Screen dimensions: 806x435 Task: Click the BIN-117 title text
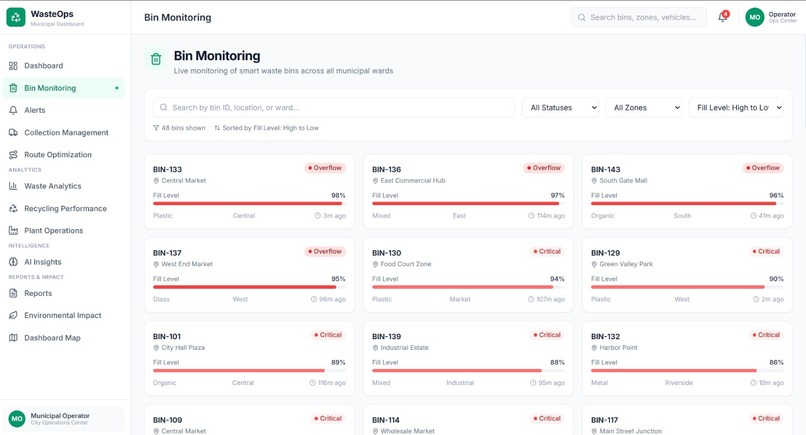(x=604, y=420)
